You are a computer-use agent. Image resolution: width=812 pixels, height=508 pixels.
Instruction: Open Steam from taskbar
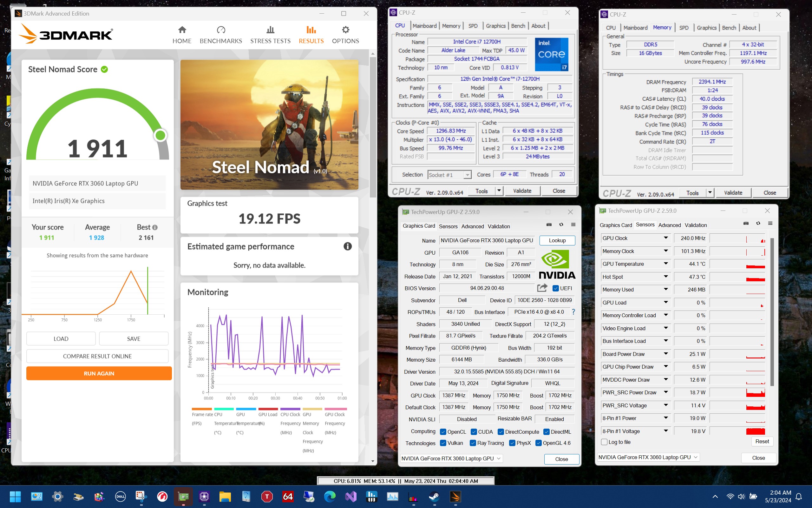[435, 497]
